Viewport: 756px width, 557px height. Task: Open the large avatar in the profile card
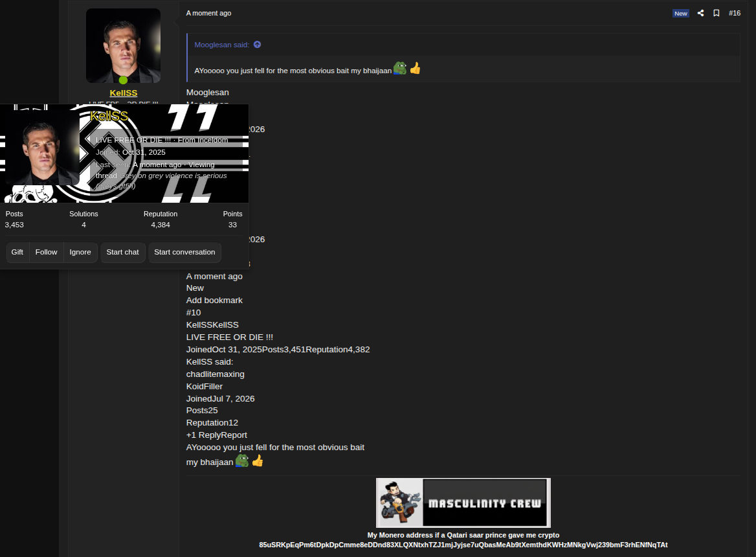(42, 148)
